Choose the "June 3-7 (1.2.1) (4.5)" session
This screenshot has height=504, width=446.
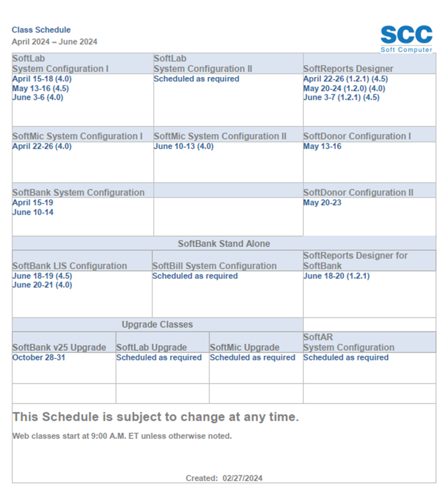[341, 97]
